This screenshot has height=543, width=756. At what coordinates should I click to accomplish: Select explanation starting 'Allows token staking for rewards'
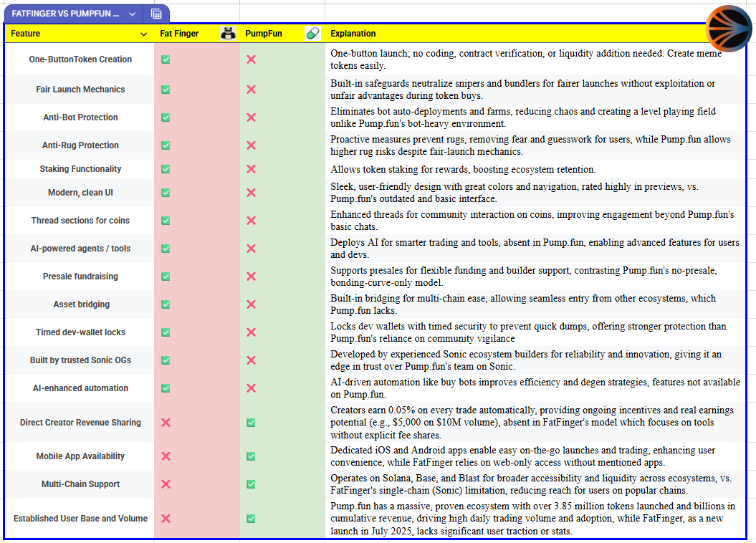point(535,170)
